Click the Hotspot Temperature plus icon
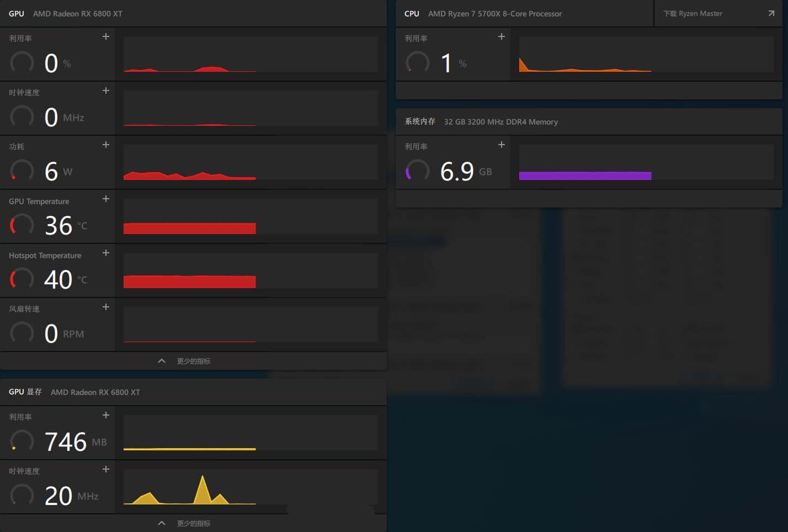 106,253
